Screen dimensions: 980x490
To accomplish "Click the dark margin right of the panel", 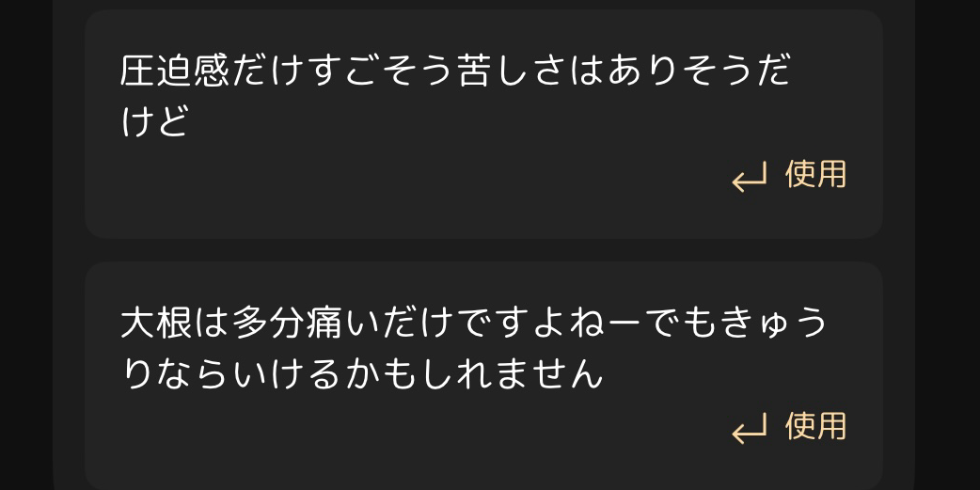I will (x=947, y=245).
